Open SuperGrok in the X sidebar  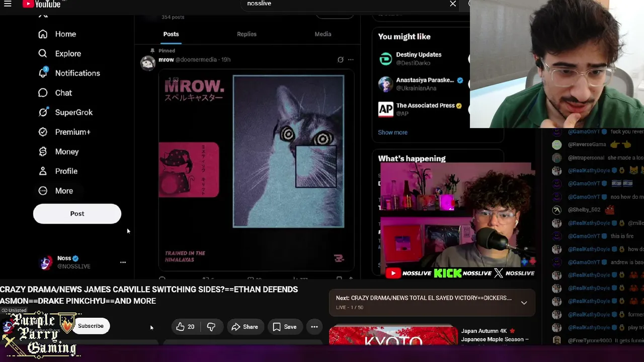click(x=65, y=113)
